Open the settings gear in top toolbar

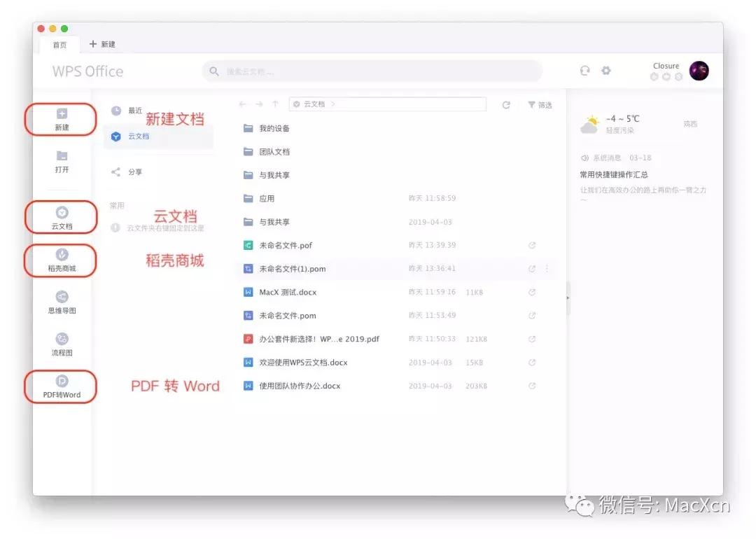pos(606,70)
